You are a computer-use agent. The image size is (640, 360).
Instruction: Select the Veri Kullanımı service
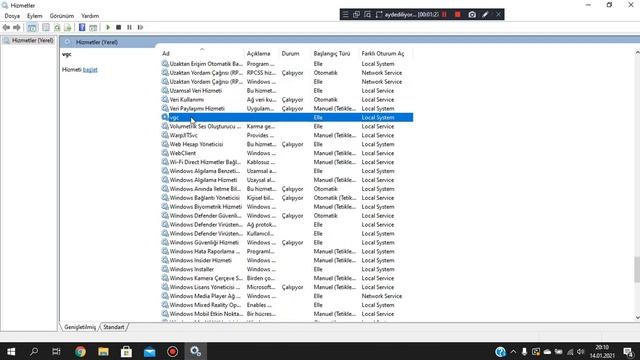tap(187, 100)
